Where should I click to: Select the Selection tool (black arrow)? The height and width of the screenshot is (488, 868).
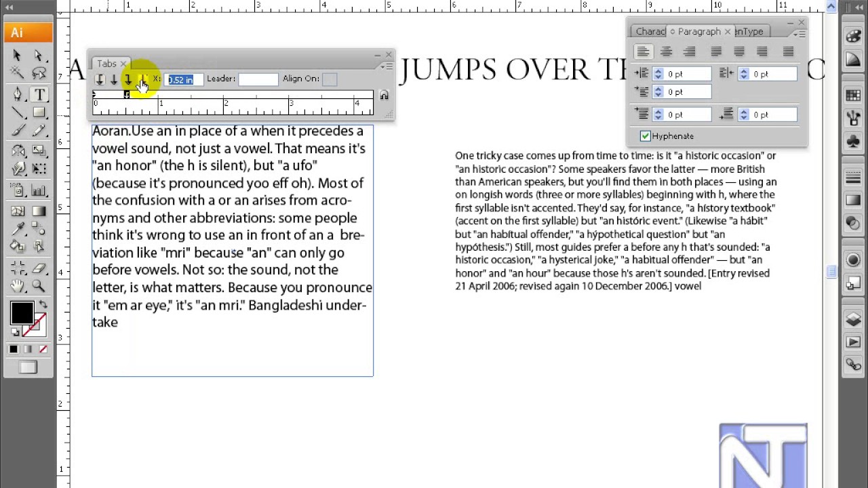pyautogui.click(x=17, y=56)
